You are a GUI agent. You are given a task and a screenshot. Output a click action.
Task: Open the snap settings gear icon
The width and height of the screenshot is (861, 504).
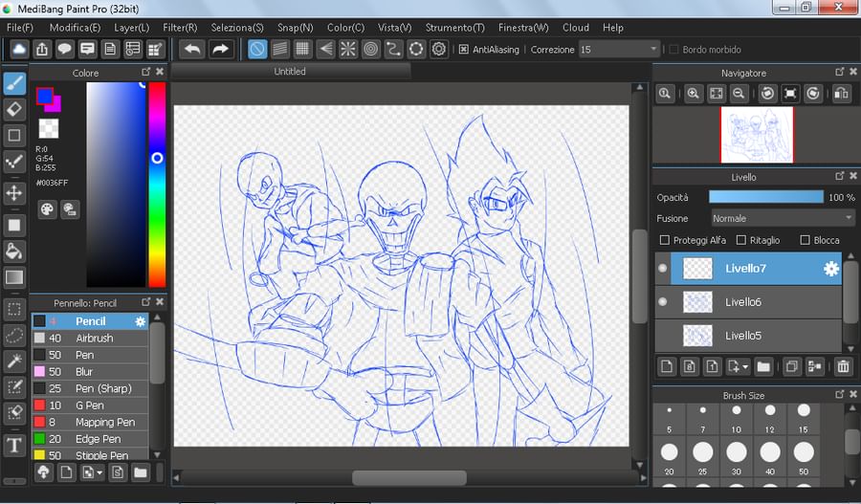(439, 50)
